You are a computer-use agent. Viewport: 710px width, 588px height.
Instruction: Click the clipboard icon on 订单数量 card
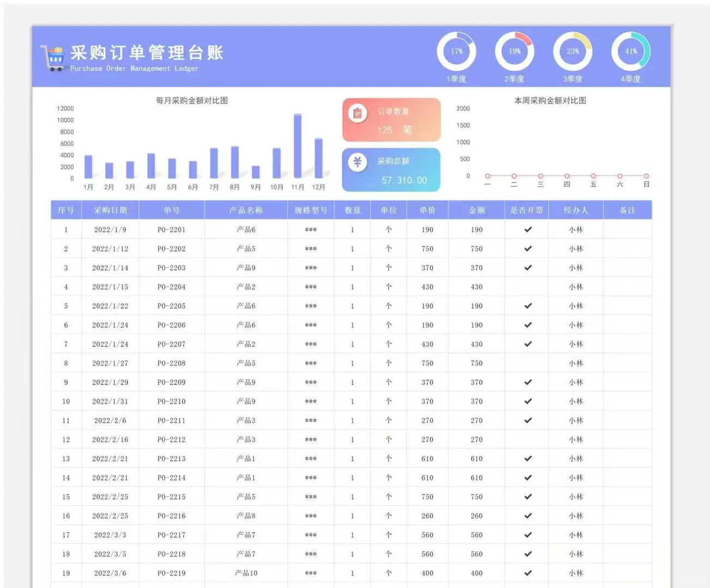357,113
